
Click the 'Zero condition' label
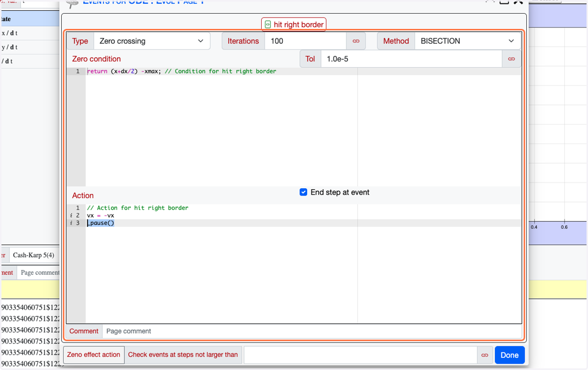click(97, 59)
